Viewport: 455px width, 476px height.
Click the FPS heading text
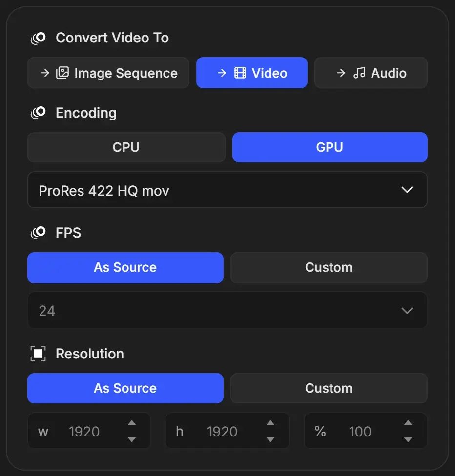tap(68, 233)
